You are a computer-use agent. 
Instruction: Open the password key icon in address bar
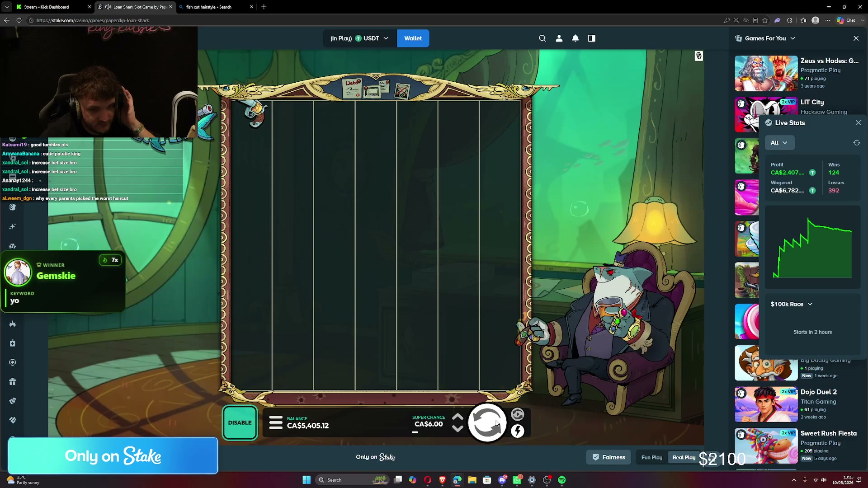[727, 20]
